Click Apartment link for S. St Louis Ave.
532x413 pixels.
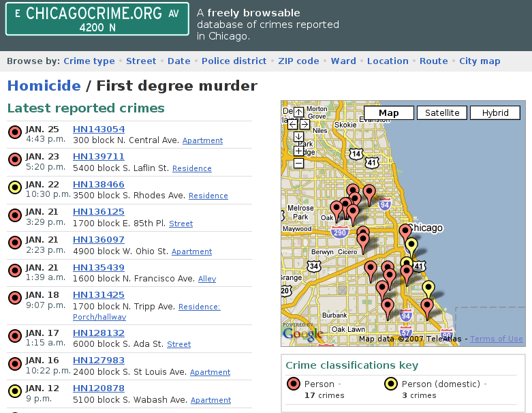[x=210, y=372]
